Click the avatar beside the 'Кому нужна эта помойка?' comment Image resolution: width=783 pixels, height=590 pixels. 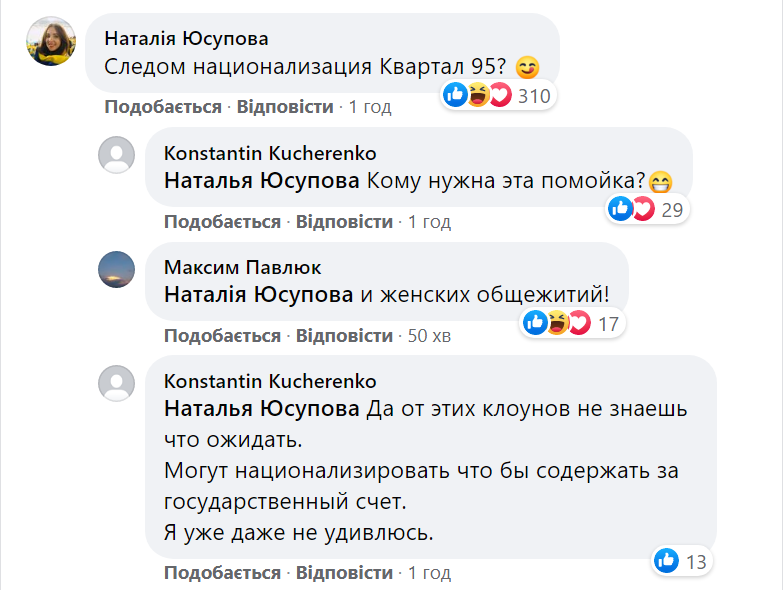(x=117, y=155)
